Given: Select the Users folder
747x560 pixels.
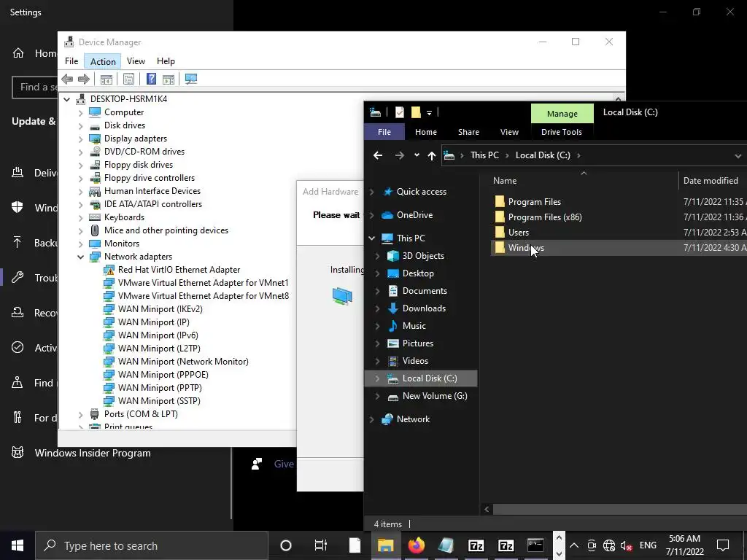Looking at the screenshot, I should 519,233.
